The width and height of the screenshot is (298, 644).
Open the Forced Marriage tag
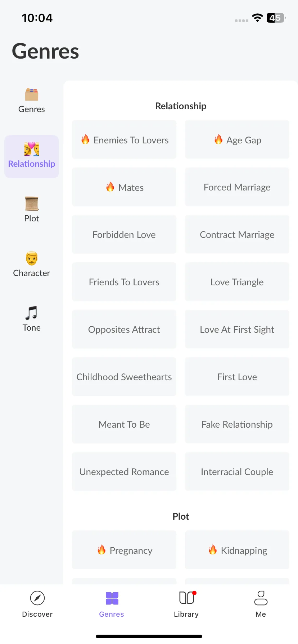(x=237, y=187)
